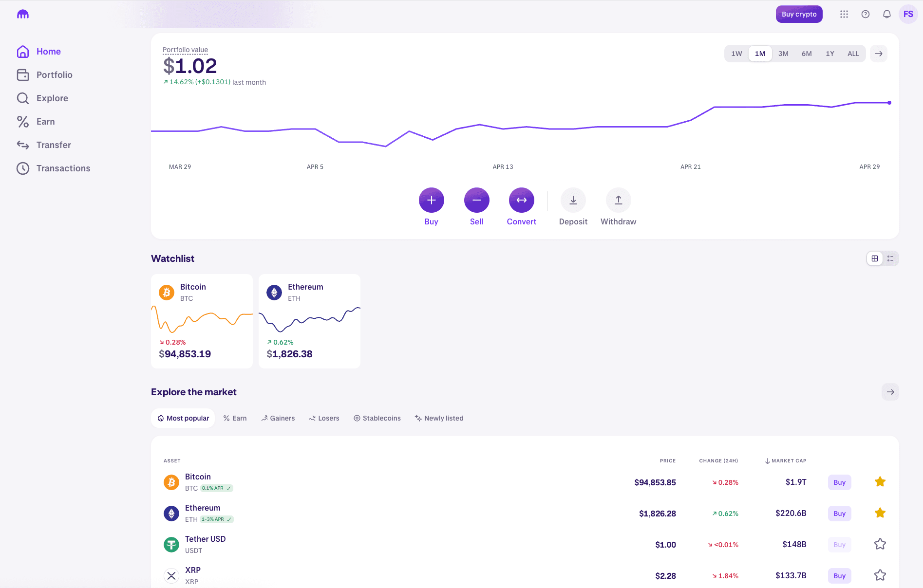This screenshot has height=588, width=923.
Task: Click the Deposit download icon
Action: point(573,200)
